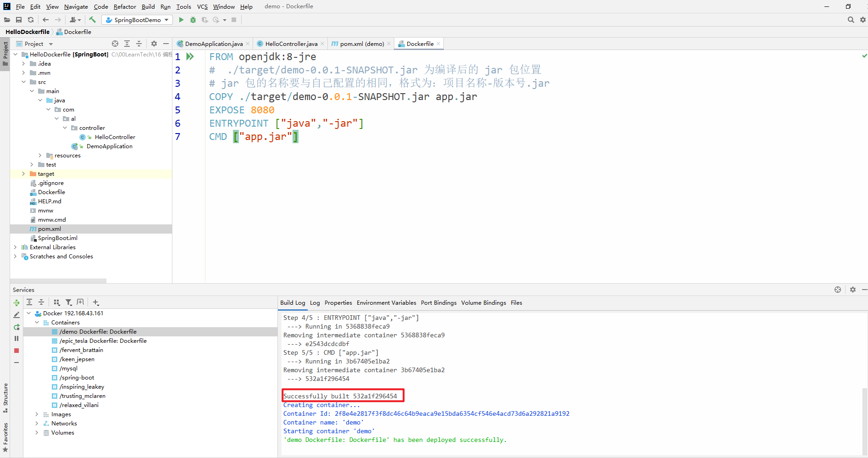
Task: Click Collapse All icon in Project panel
Action: pyautogui.click(x=139, y=44)
